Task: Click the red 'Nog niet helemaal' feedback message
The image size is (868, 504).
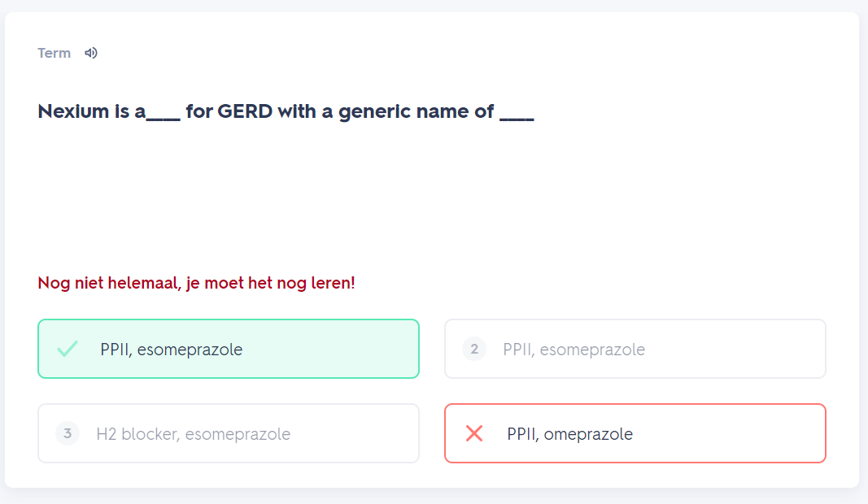Action: 196,283
